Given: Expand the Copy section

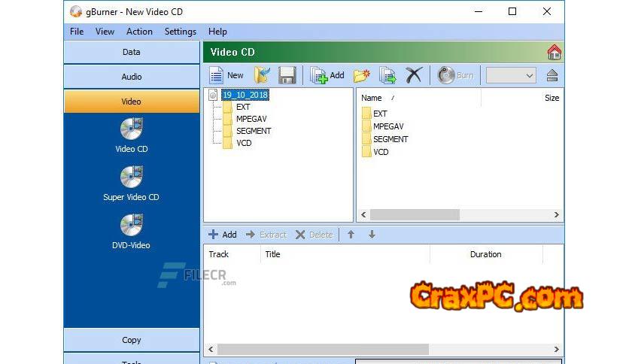Looking at the screenshot, I should click(x=132, y=340).
